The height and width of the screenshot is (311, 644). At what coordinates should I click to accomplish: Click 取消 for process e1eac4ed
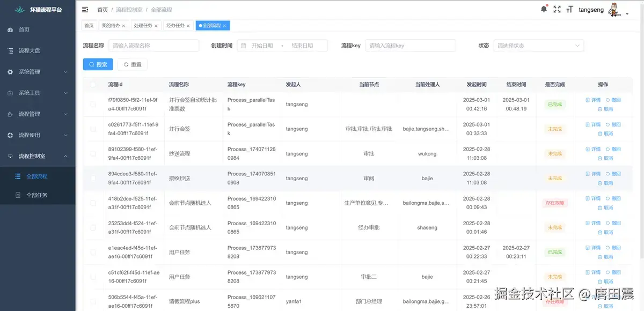click(605, 257)
